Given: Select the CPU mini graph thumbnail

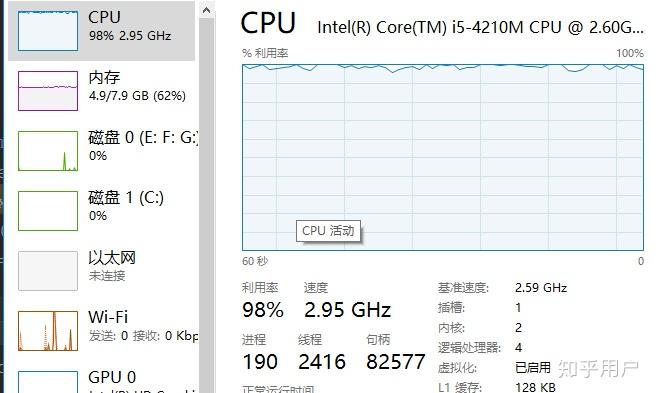Looking at the screenshot, I should tap(48, 31).
